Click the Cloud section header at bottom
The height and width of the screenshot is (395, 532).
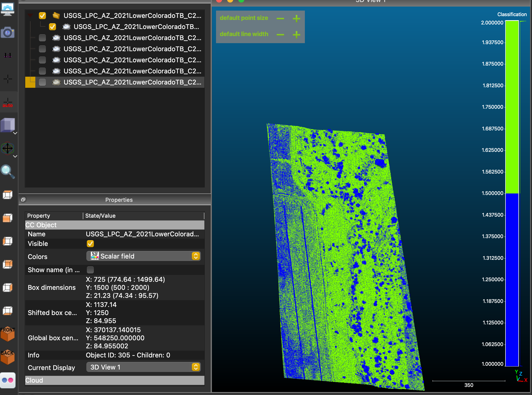pyautogui.click(x=115, y=380)
